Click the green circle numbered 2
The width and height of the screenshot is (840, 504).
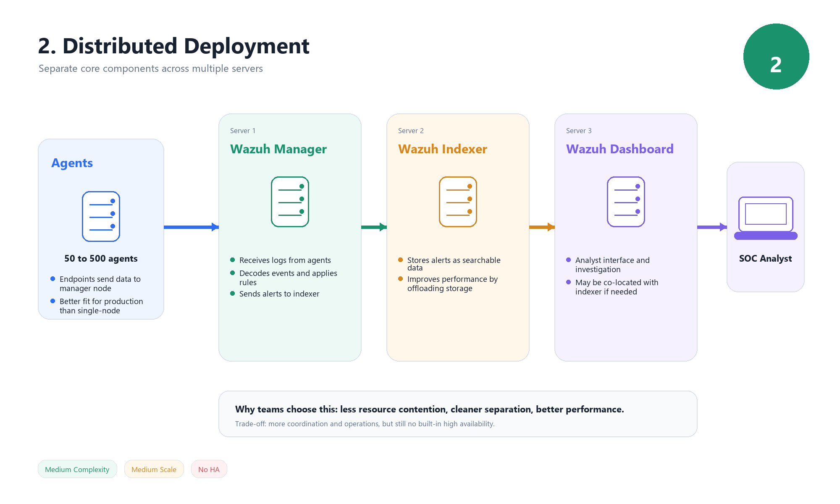tap(776, 57)
